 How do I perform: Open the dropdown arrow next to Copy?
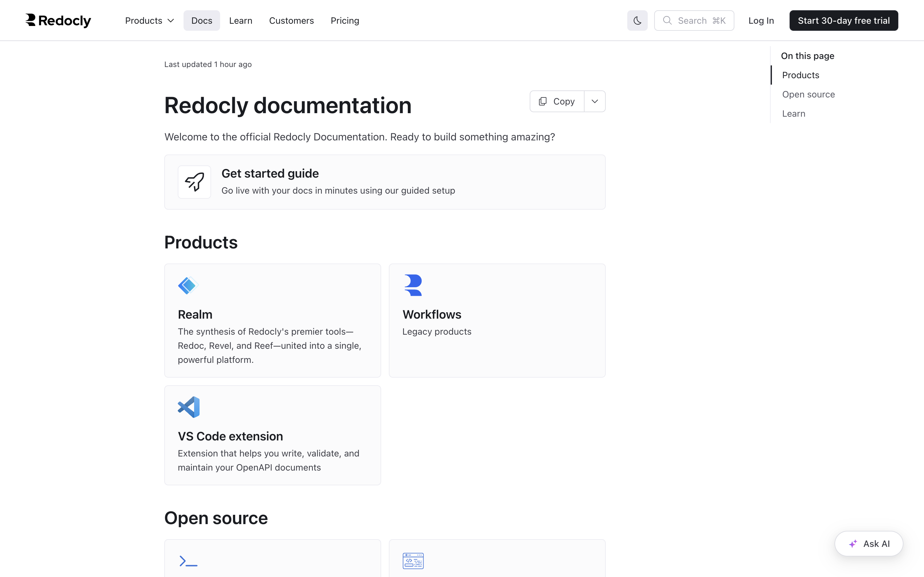coord(595,102)
